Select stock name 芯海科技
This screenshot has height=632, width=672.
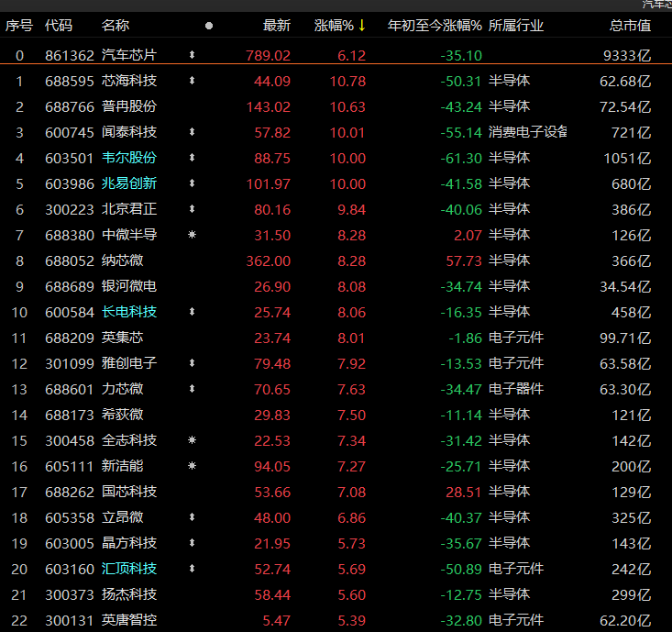(x=129, y=81)
